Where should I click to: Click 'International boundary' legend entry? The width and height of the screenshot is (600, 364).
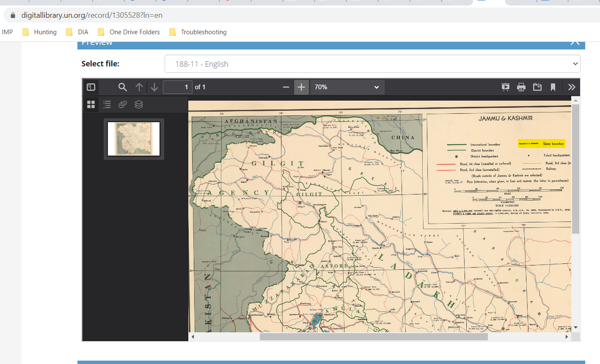(x=485, y=145)
